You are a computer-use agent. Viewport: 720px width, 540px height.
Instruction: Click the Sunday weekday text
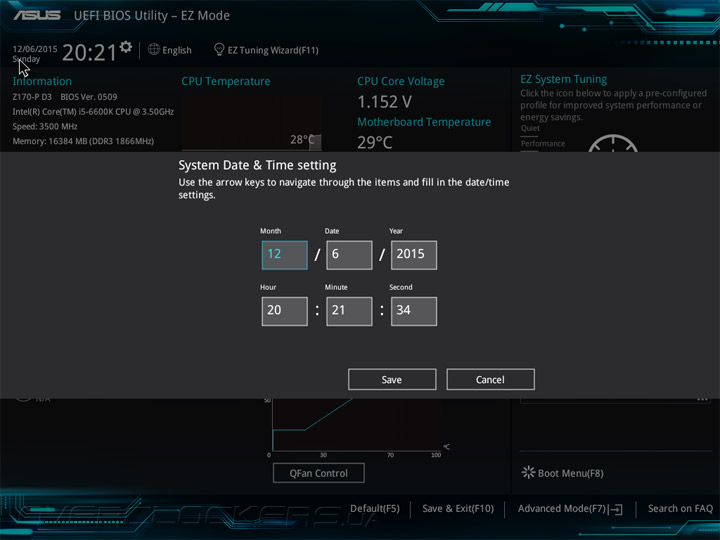pyautogui.click(x=26, y=59)
